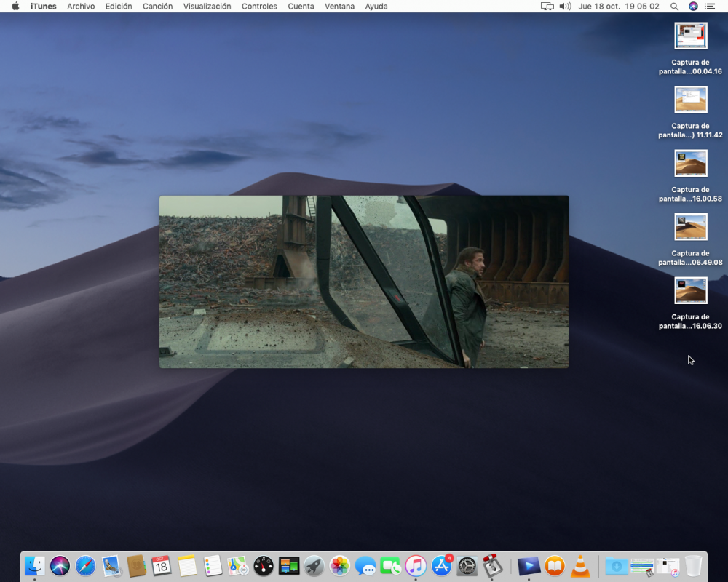Open Automator-style robot app in Dock
Image resolution: width=728 pixels, height=582 pixels.
point(493,566)
